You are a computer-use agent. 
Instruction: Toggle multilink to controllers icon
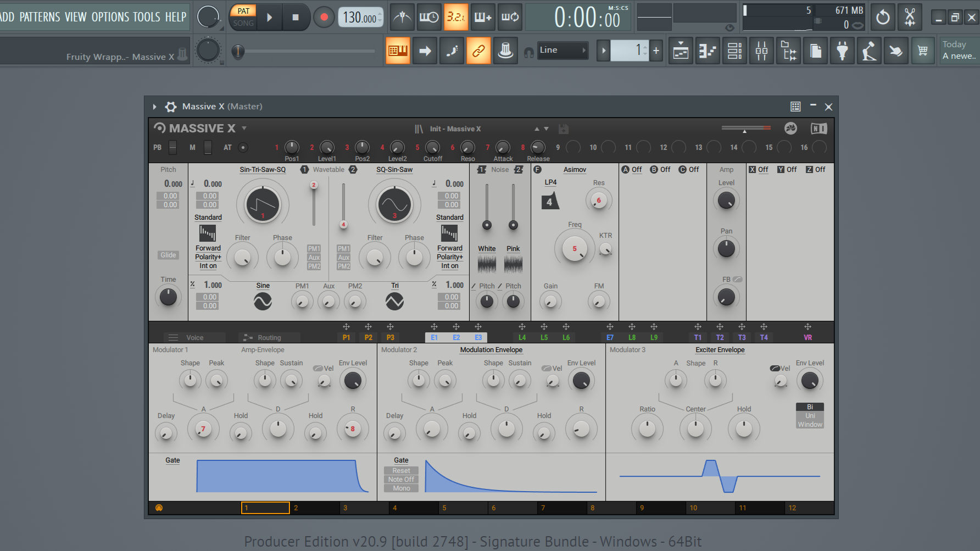pyautogui.click(x=478, y=51)
